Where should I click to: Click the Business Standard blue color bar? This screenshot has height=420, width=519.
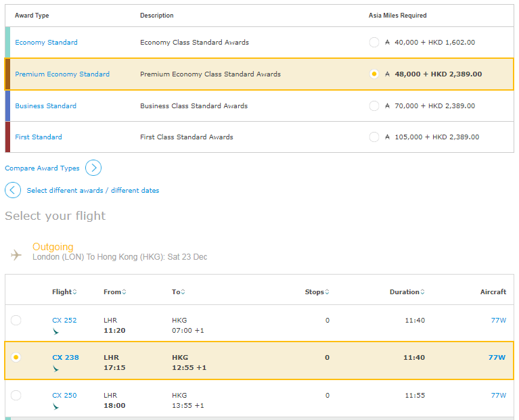7,106
